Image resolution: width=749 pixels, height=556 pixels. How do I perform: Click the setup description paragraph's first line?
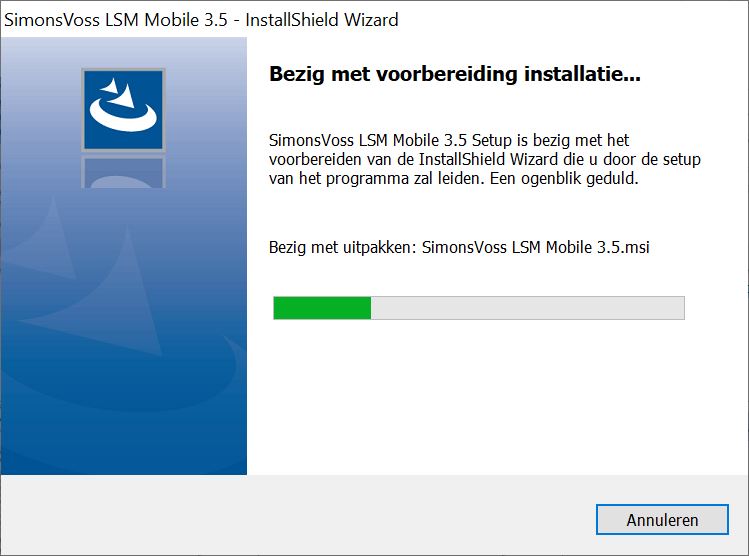(449, 140)
